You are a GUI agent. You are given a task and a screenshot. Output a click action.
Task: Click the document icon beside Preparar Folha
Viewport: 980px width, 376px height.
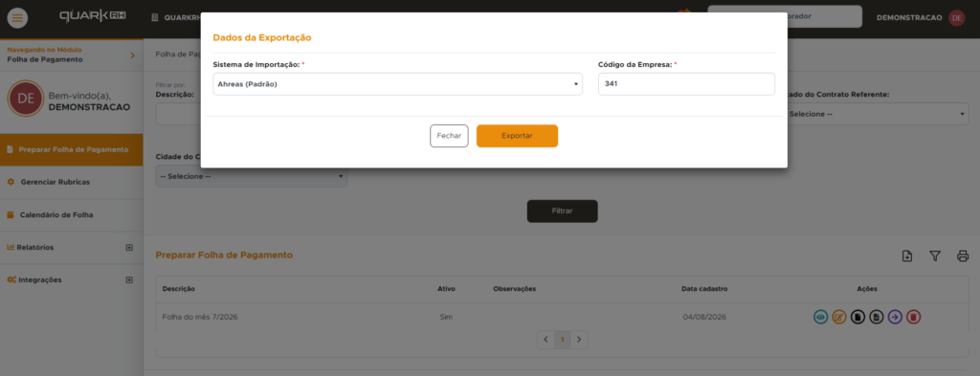tap(10, 150)
